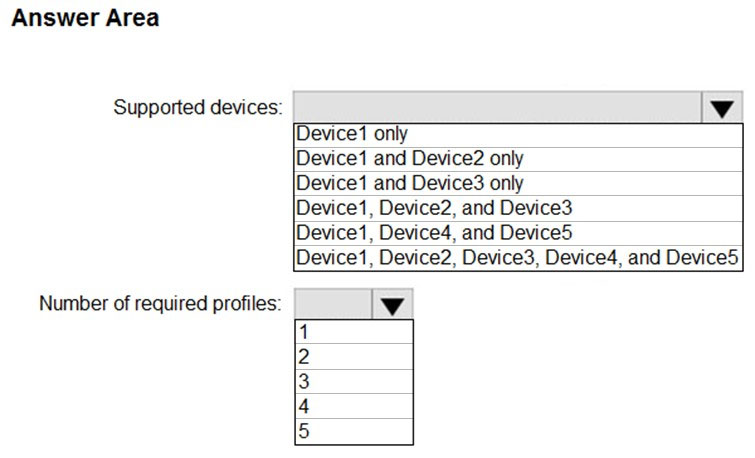Pick the option listing all five devices
The width and height of the screenshot is (755, 458).
click(518, 258)
